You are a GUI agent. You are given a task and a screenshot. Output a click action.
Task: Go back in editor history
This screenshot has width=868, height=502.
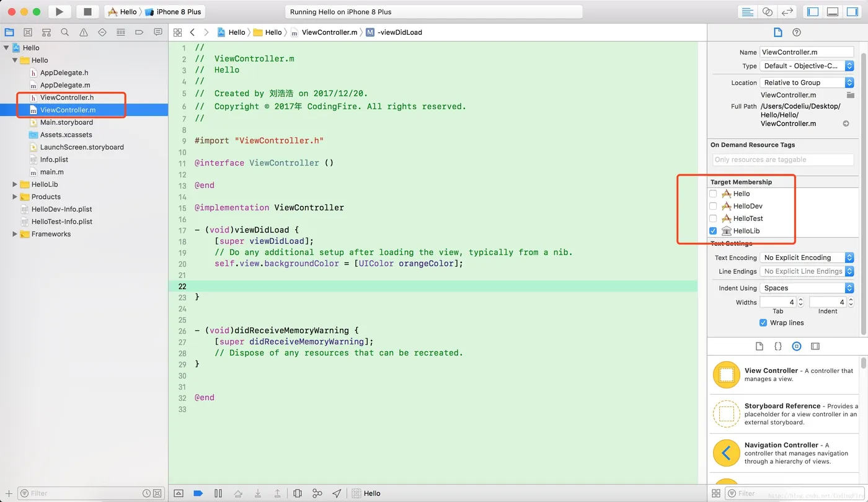point(192,32)
